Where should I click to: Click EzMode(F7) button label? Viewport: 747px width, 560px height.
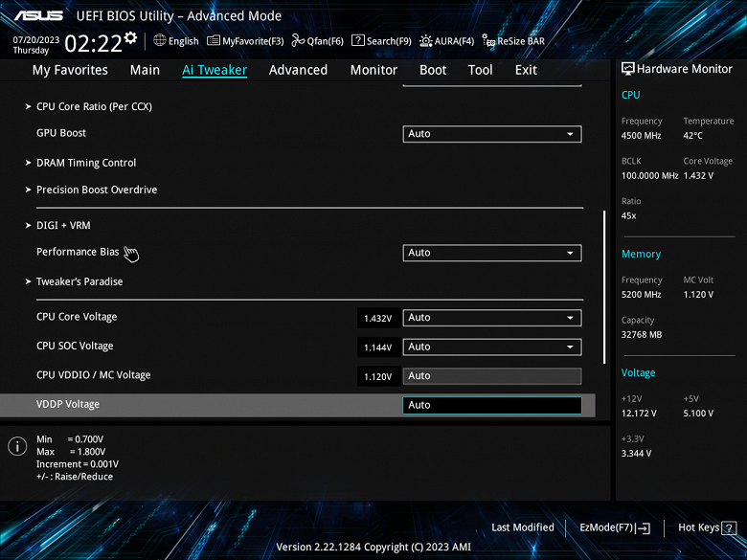click(606, 527)
